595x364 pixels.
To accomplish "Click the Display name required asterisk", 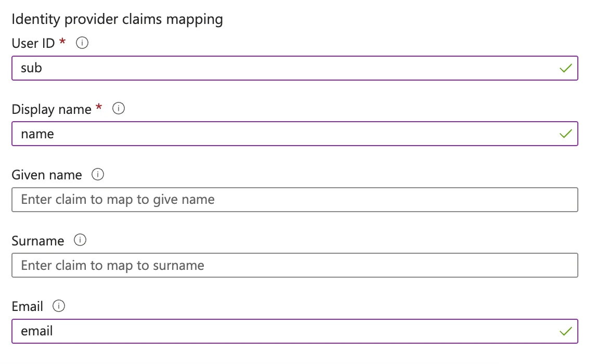I will 99,109.
